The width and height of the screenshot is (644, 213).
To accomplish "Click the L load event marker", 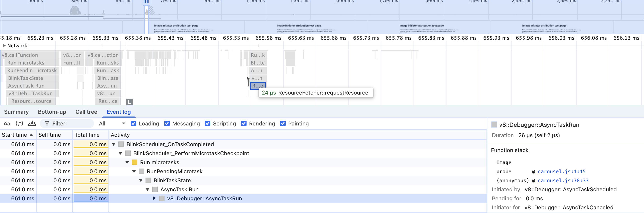I will coord(129,102).
